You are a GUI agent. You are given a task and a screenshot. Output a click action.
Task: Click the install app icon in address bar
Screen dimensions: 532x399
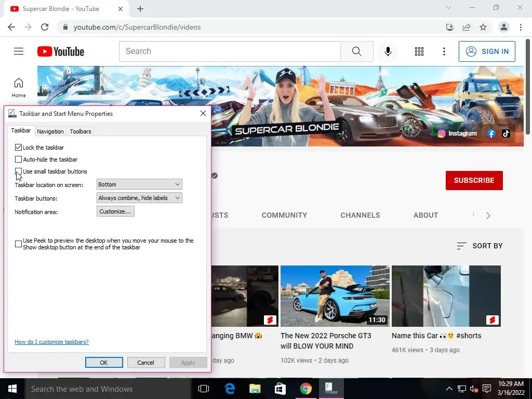point(449,27)
